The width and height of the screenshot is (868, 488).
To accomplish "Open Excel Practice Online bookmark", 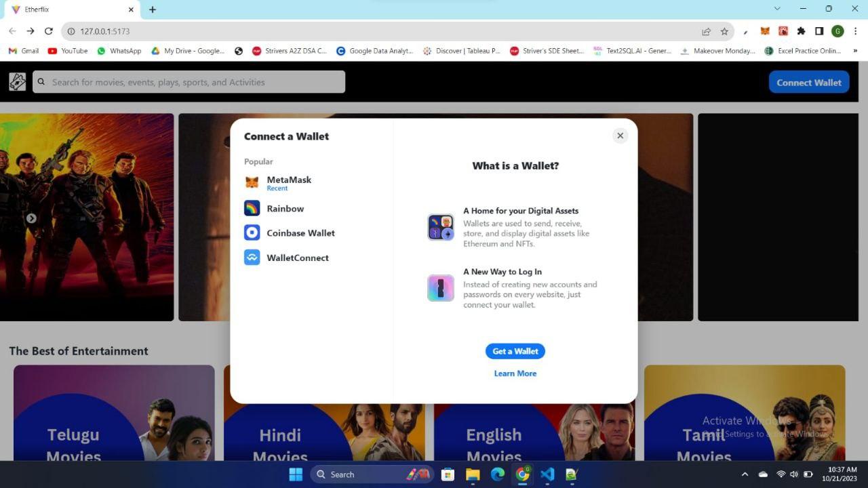I will coord(803,51).
